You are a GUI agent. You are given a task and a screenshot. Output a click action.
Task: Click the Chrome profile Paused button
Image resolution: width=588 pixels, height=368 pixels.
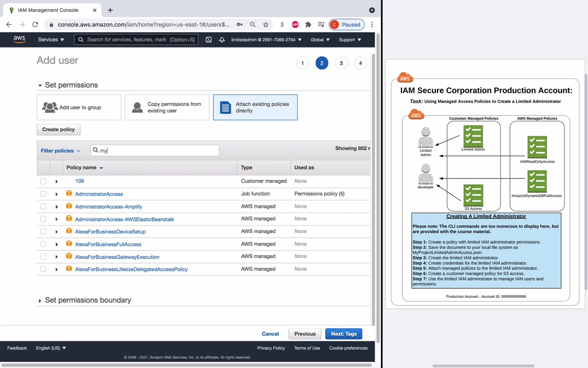pos(347,25)
